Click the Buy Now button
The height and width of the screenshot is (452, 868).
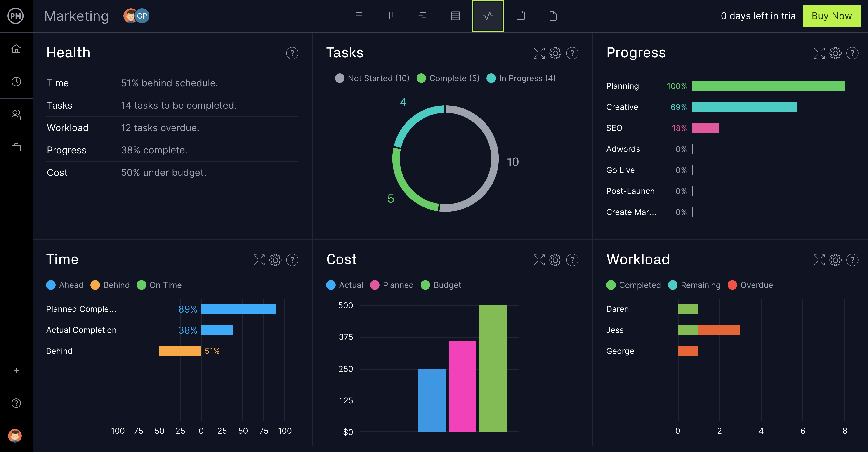click(x=832, y=16)
